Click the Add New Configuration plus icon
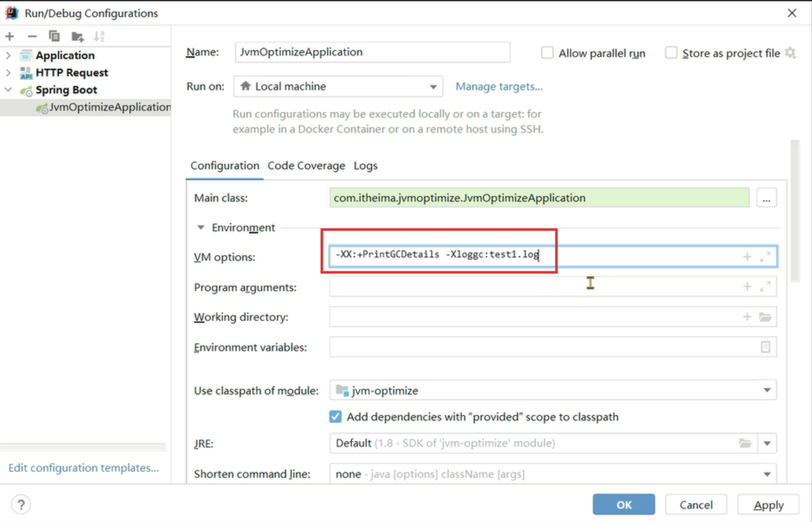 10,36
